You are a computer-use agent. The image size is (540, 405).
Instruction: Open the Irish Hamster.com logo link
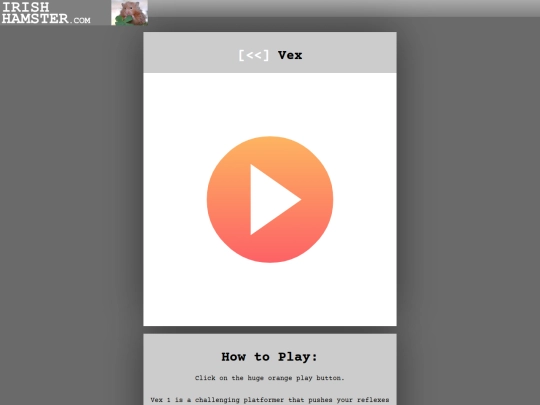pyautogui.click(x=46, y=13)
